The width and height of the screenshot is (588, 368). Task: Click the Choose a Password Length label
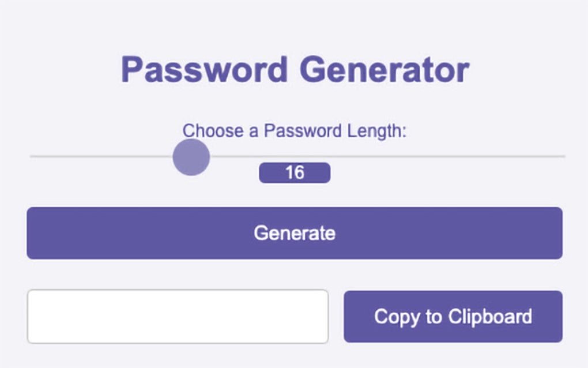point(295,132)
